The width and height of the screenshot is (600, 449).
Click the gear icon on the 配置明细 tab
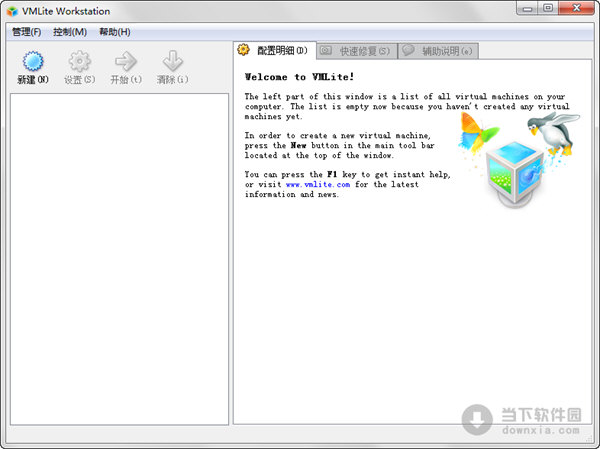click(x=243, y=50)
